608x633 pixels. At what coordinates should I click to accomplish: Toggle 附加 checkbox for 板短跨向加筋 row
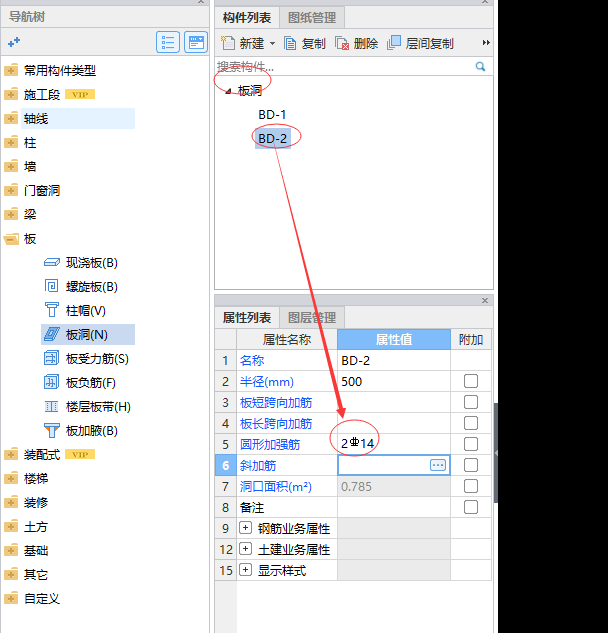(x=471, y=402)
